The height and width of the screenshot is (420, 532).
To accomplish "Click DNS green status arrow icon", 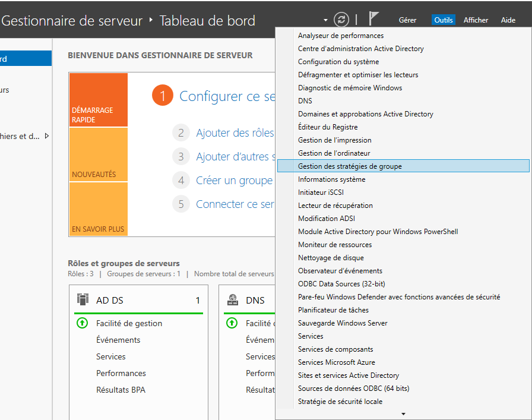I will (x=232, y=323).
